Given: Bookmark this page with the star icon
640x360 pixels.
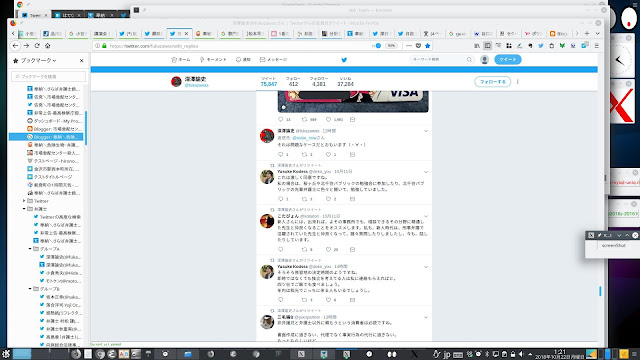Looking at the screenshot, I should (428, 46).
